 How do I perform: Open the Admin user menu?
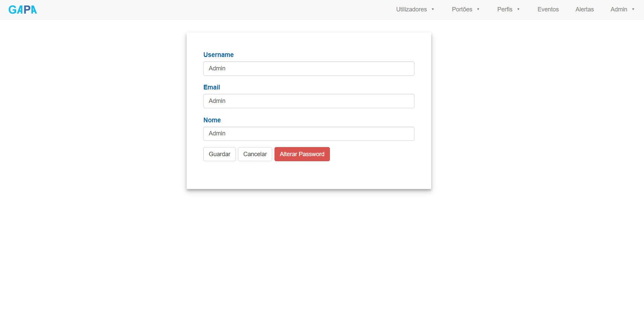pos(619,9)
